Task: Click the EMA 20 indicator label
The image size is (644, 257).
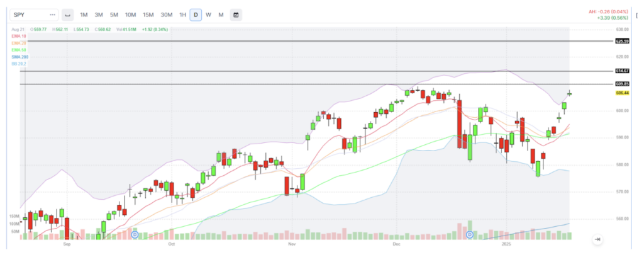Action: [x=19, y=43]
